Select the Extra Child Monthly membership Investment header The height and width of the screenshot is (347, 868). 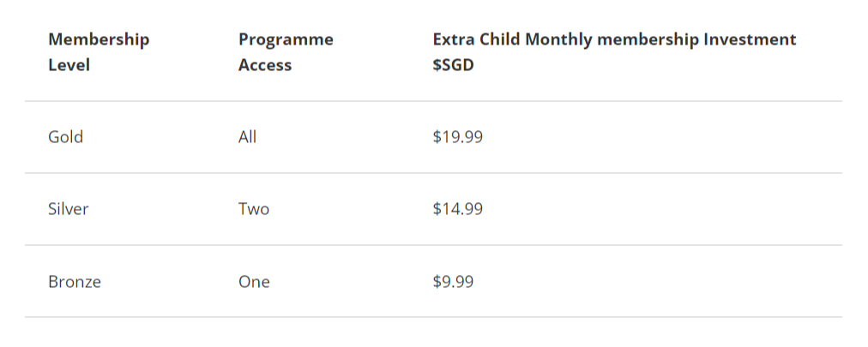coord(614,39)
